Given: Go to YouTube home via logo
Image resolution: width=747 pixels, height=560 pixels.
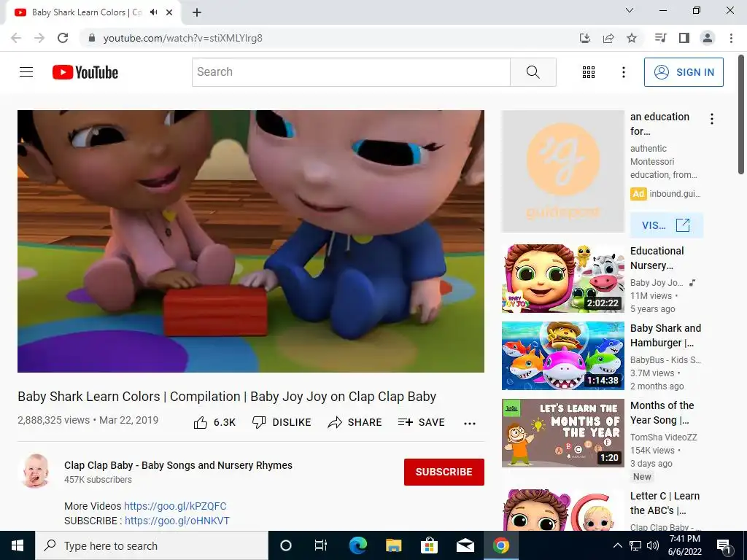Looking at the screenshot, I should 85,72.
